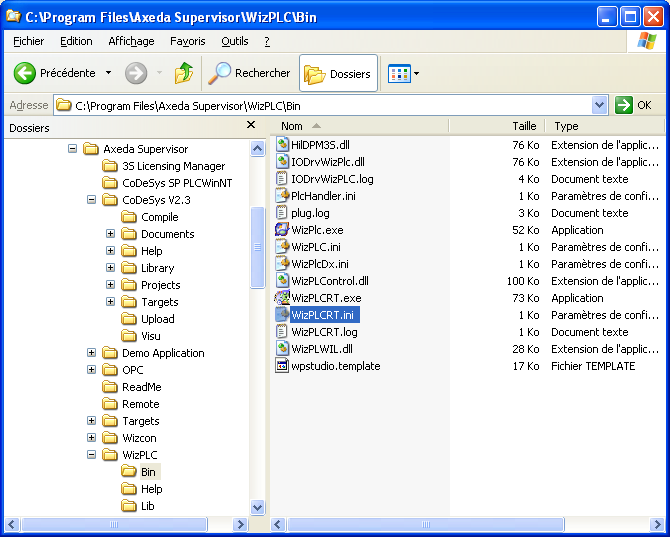
Task: Open the Précédente history dropdown arrow
Action: tap(109, 73)
